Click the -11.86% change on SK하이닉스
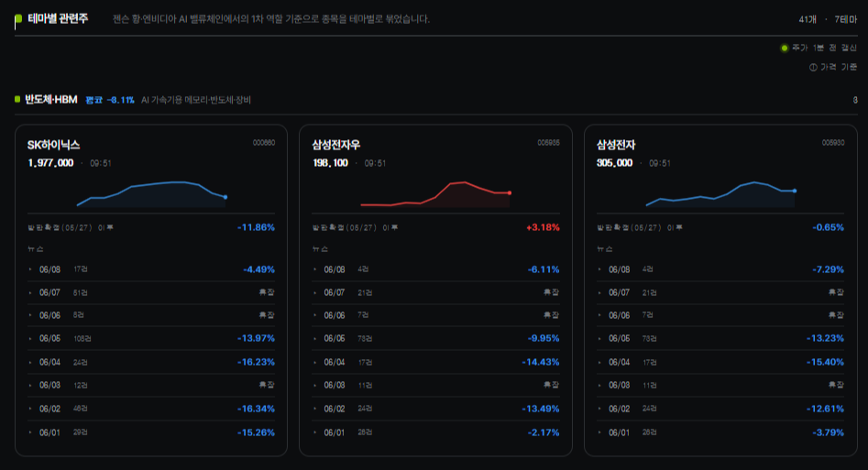Screen dimensions: 868x470 click(257, 227)
